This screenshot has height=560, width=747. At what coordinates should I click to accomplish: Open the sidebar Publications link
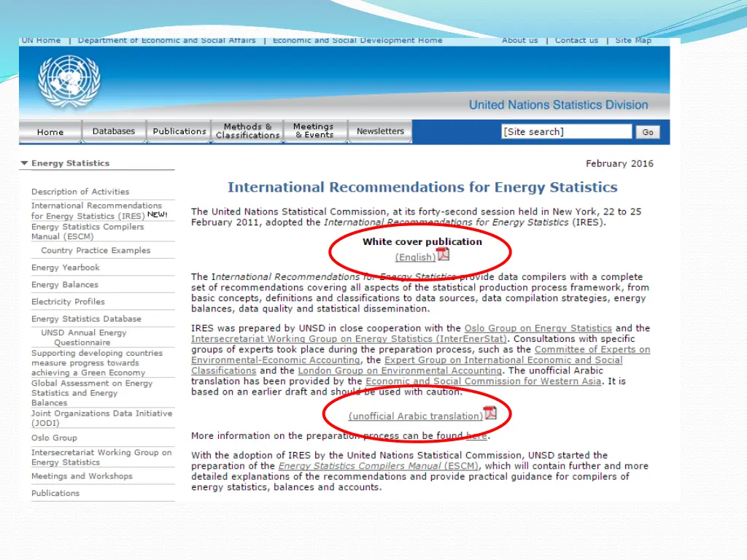(55, 494)
